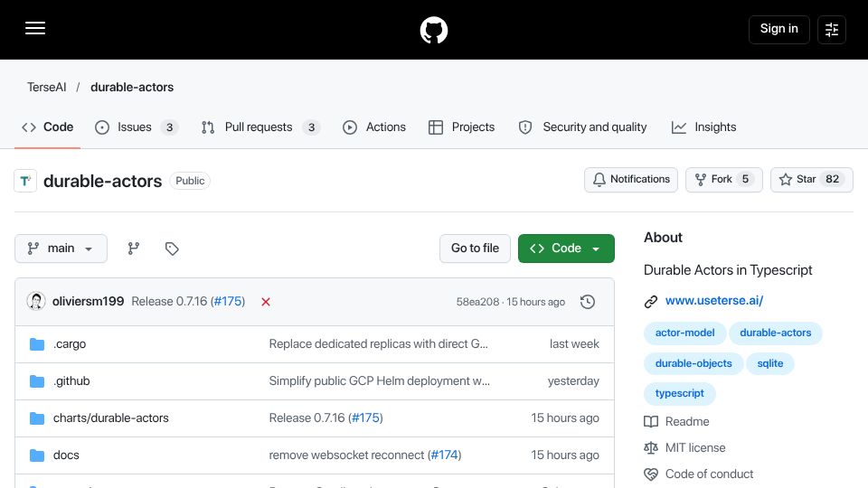Click the Go to file button
Image resolution: width=868 pixels, height=488 pixels.
(475, 249)
